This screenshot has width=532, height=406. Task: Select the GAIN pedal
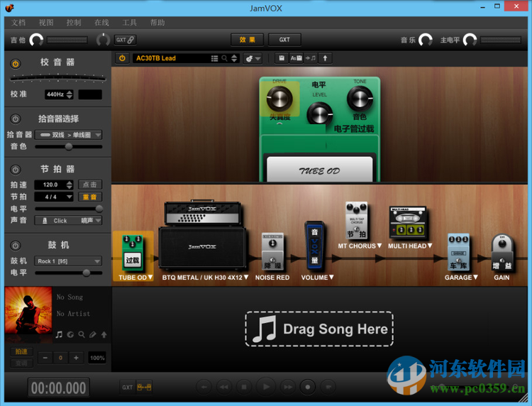point(502,253)
